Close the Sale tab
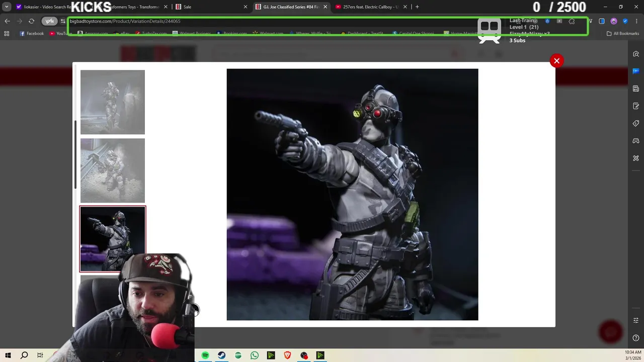Screen dimensions: 644x362 tap(246, 7)
